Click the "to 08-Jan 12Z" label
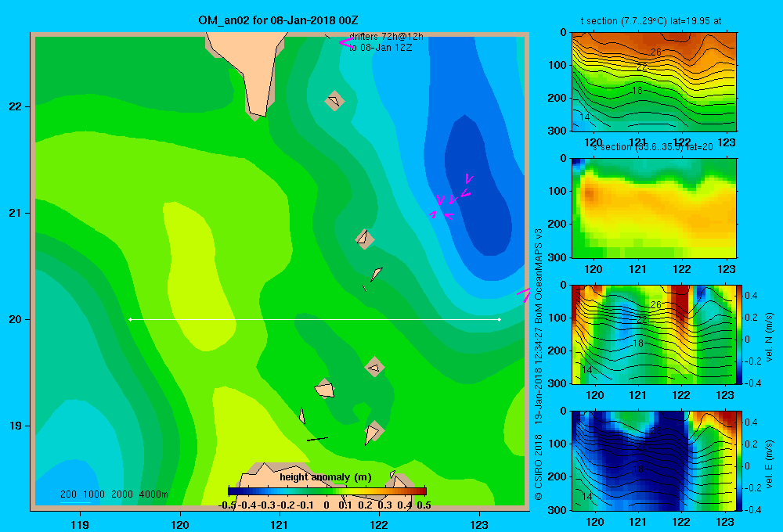This screenshot has height=532, width=783. click(381, 48)
